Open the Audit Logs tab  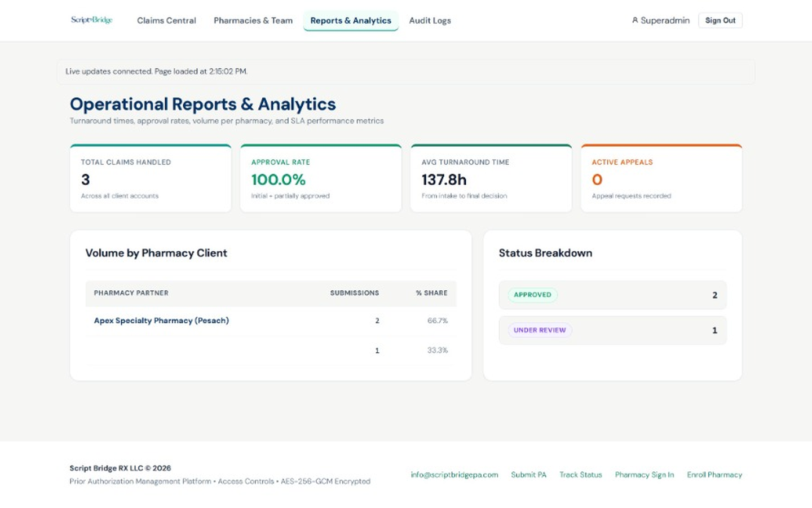pos(430,20)
